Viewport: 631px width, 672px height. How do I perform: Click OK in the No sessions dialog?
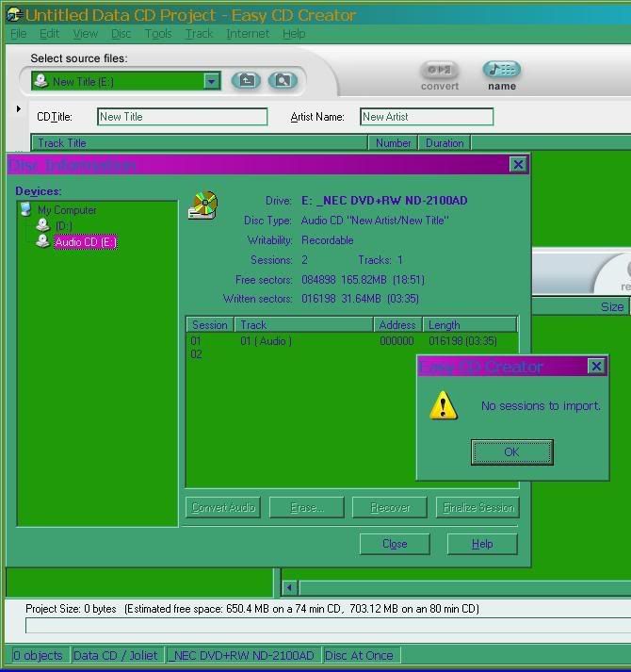pyautogui.click(x=512, y=452)
